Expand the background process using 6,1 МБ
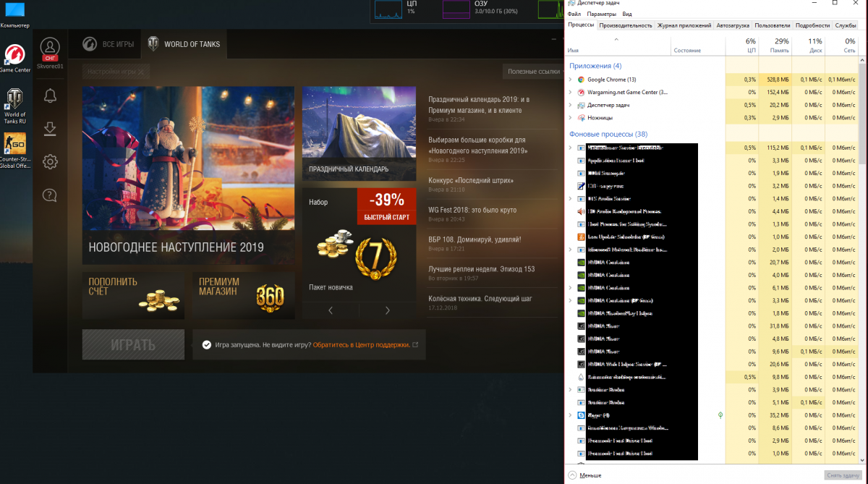868x484 pixels. coord(570,288)
